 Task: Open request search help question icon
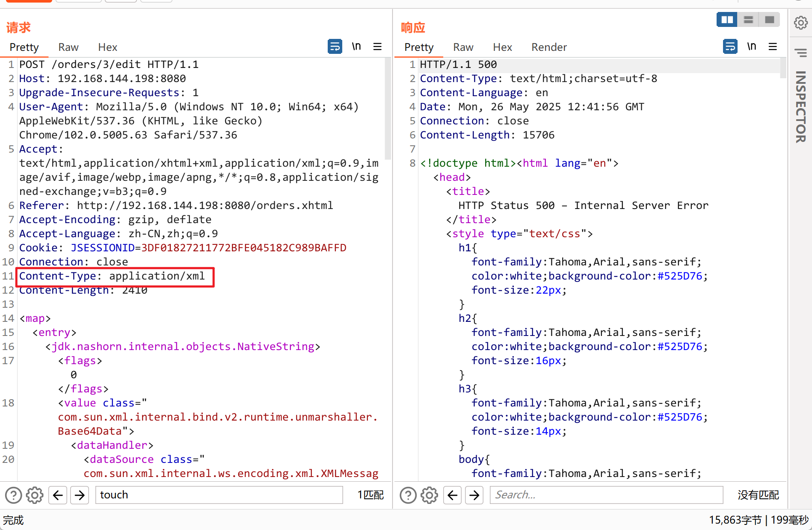point(13,495)
